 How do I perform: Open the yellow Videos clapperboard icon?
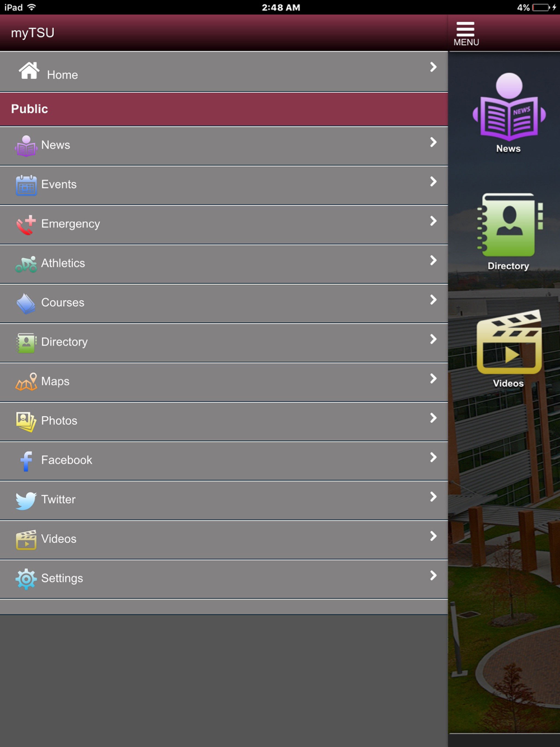[509, 342]
